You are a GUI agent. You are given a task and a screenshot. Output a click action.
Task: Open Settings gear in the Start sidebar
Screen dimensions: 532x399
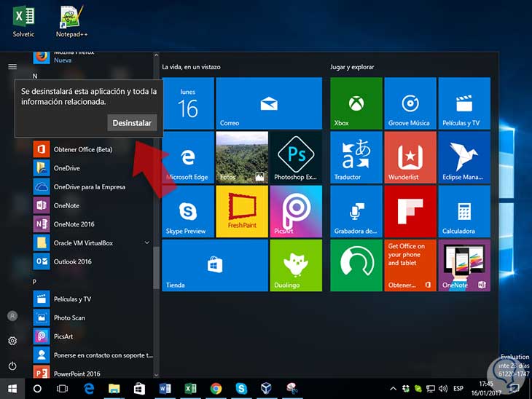click(12, 341)
